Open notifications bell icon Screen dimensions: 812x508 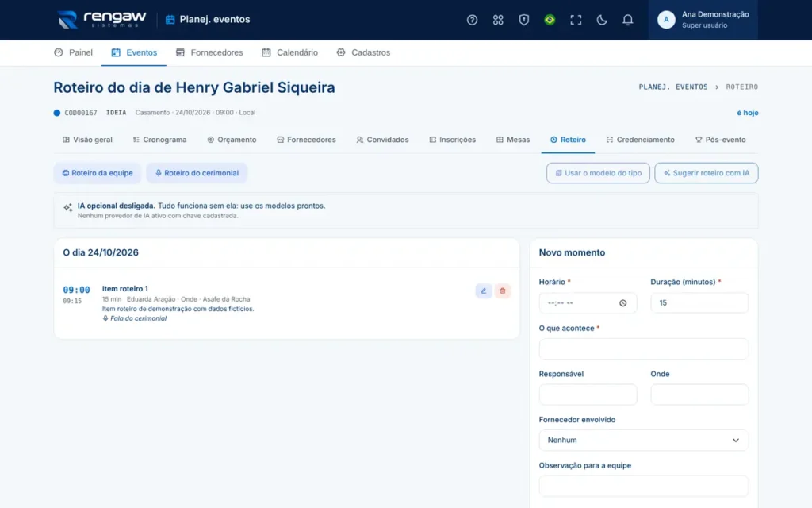(627, 20)
